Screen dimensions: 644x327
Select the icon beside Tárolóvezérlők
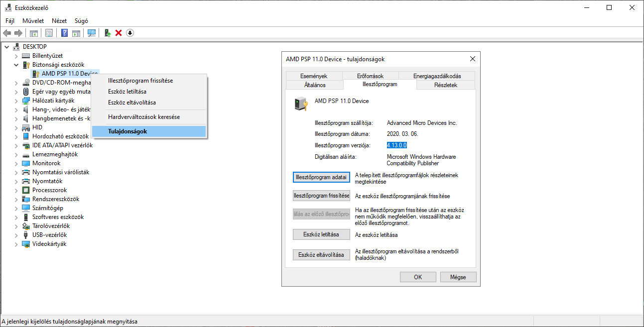pos(26,226)
